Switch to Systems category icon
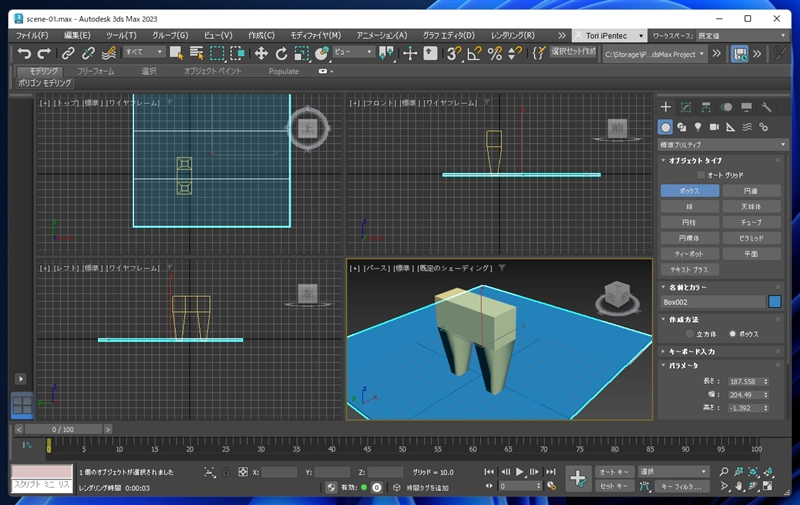800x505 pixels. [763, 127]
